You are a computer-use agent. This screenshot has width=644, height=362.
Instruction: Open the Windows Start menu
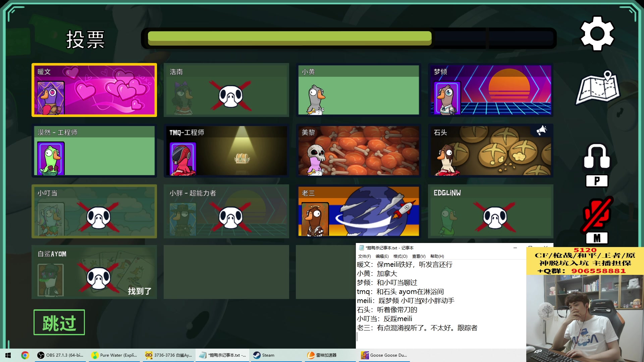click(x=8, y=355)
